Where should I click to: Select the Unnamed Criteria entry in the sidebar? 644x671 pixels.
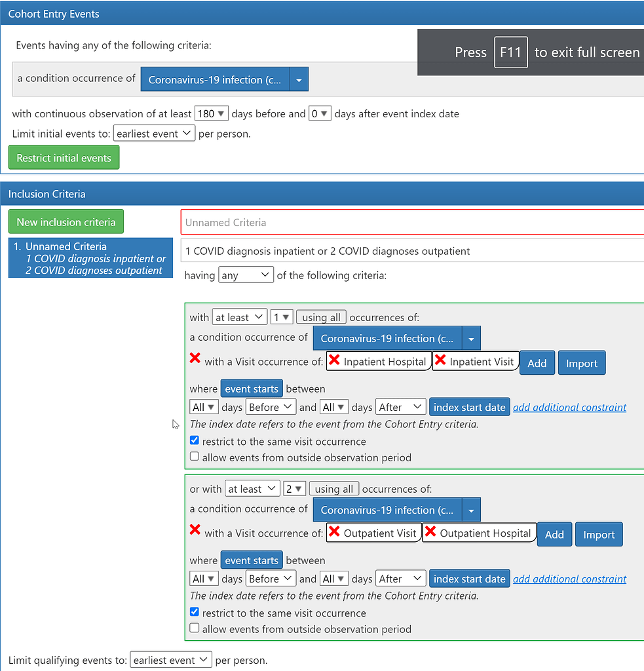pyautogui.click(x=90, y=258)
